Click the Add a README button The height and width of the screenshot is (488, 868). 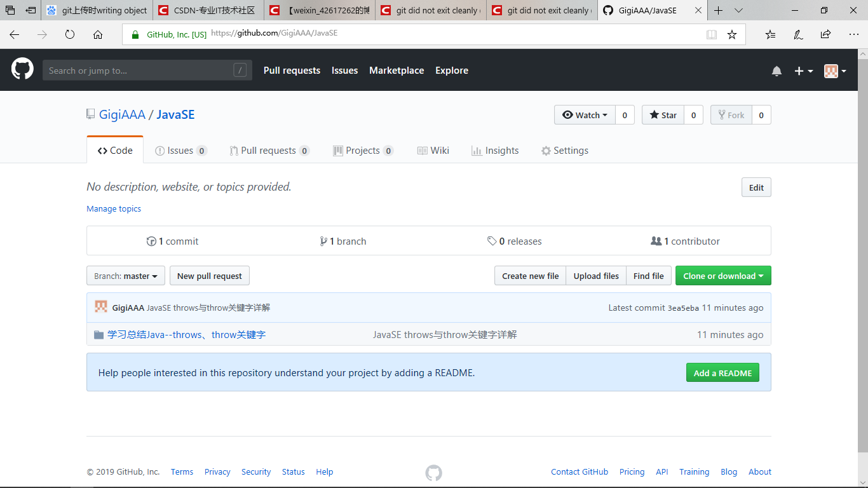722,372
